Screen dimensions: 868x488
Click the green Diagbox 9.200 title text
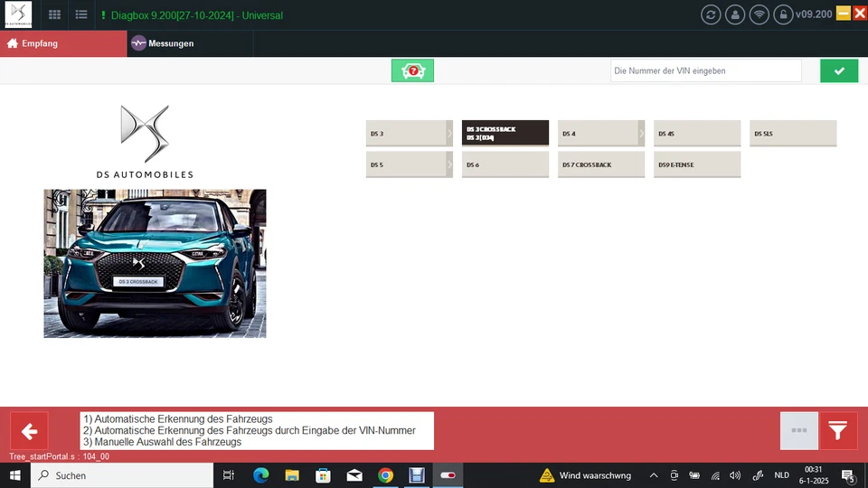pyautogui.click(x=196, y=15)
